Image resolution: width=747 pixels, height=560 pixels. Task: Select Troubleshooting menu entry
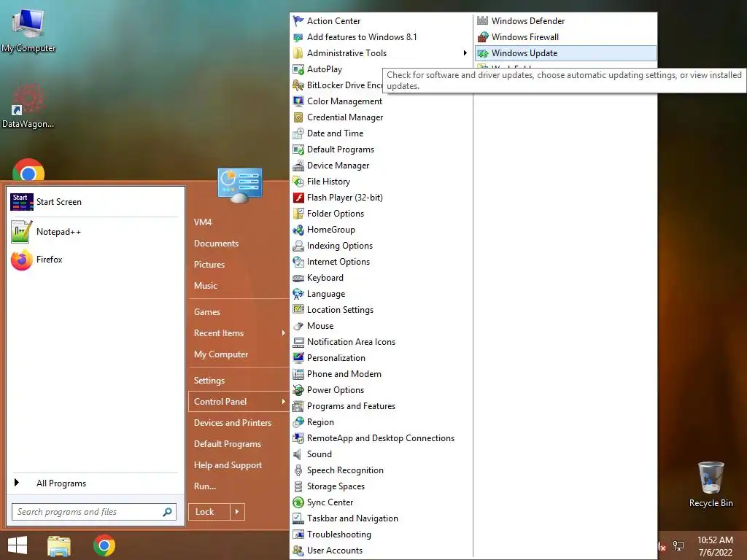pos(381,534)
